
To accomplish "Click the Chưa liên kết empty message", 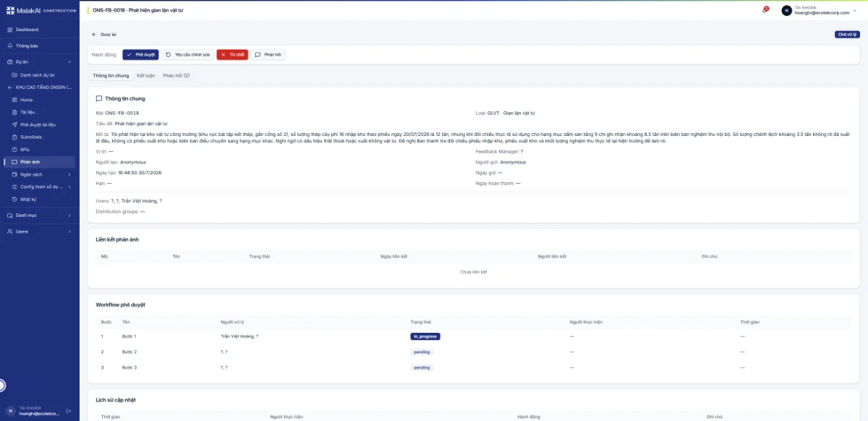I will click(x=474, y=272).
